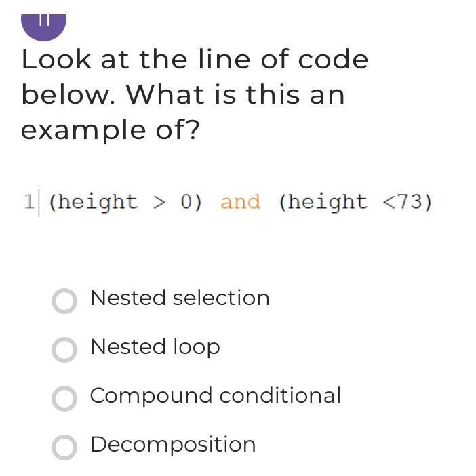Image resolution: width=476 pixels, height=476 pixels.
Task: Click the 'Nested loop' answer text
Action: (155, 347)
